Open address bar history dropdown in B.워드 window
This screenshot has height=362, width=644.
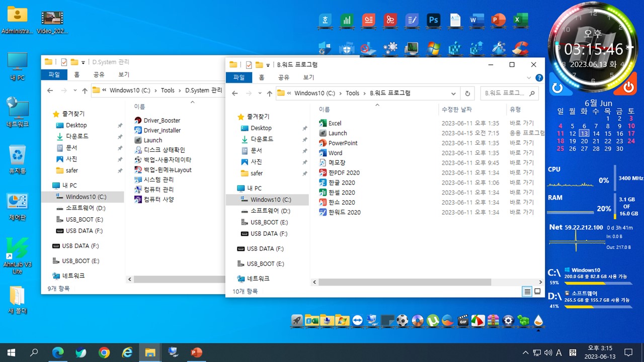click(453, 93)
